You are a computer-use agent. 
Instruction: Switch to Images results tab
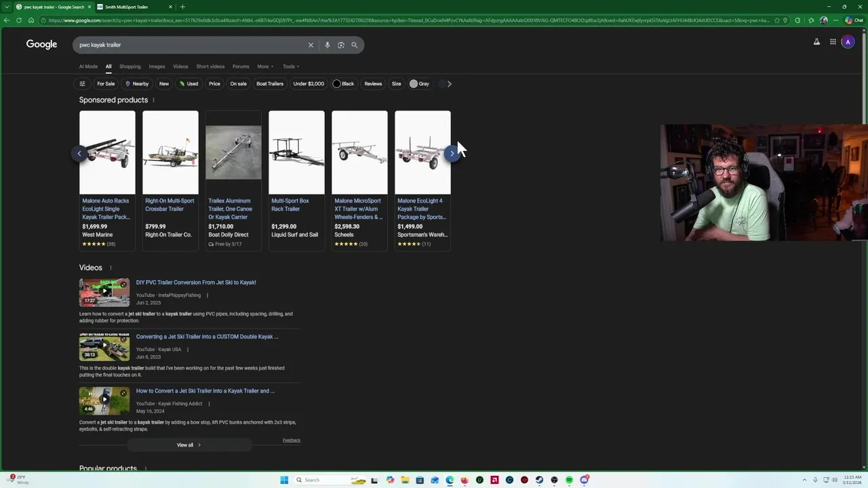pos(157,66)
